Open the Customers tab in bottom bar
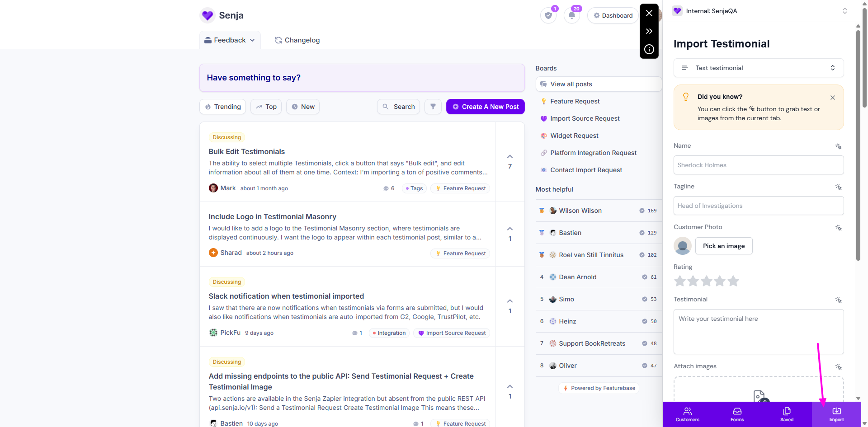 point(687,414)
